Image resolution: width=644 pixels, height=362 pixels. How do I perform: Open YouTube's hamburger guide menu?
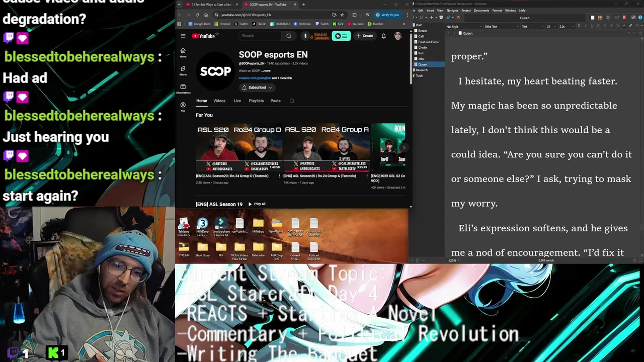click(183, 36)
